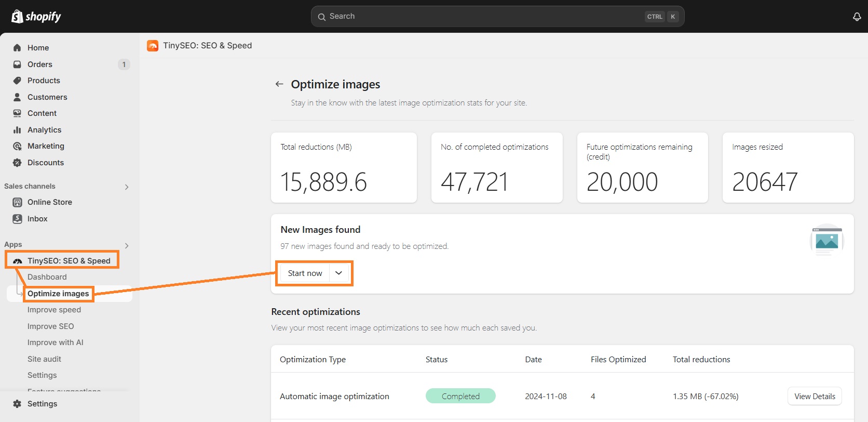Open Online Store sales channel
Screen dimensions: 868x422
[x=50, y=202]
